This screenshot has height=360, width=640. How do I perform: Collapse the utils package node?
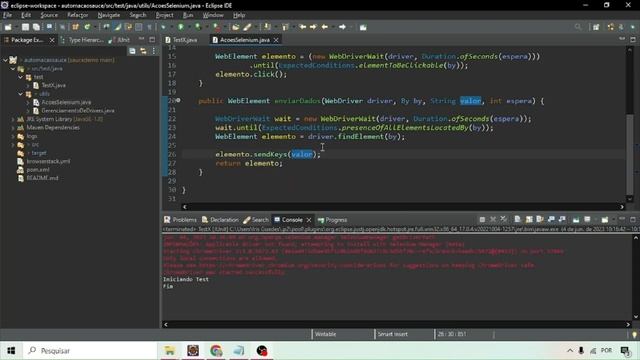(20, 94)
